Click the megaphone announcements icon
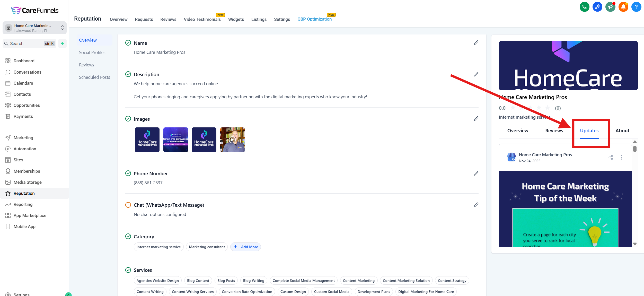The width and height of the screenshot is (644, 296). tap(610, 7)
